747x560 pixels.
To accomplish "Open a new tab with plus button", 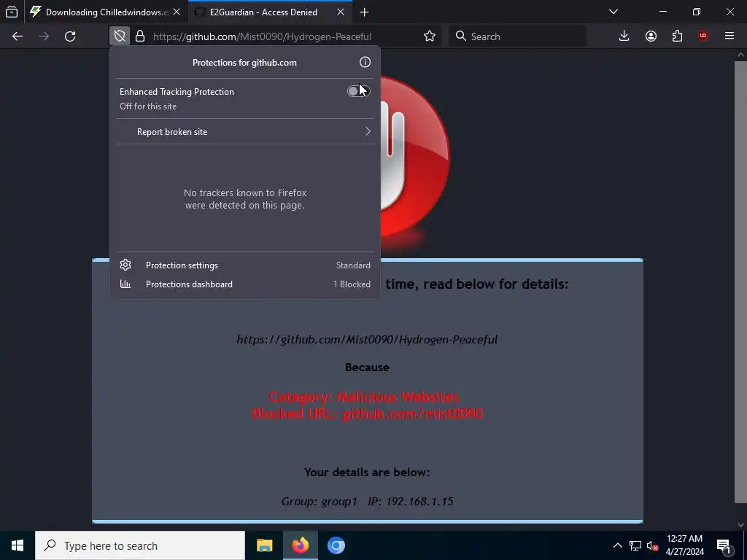I will pos(365,12).
